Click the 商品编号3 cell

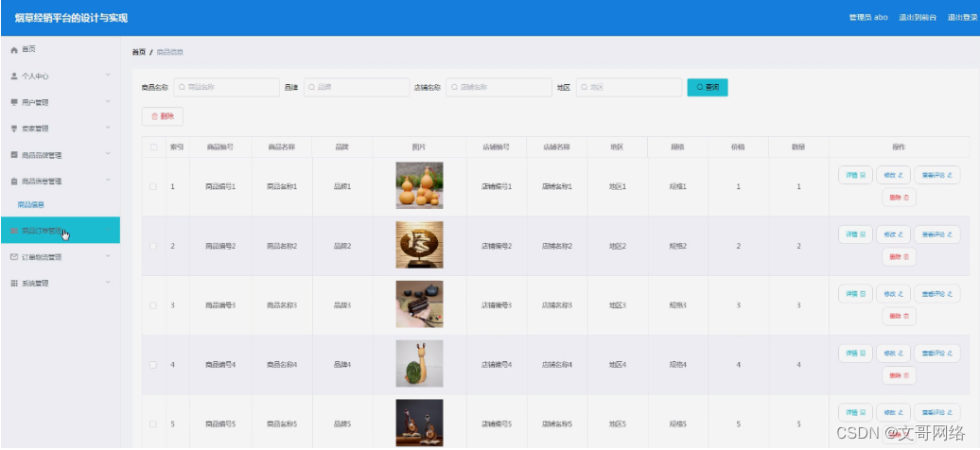click(x=220, y=305)
